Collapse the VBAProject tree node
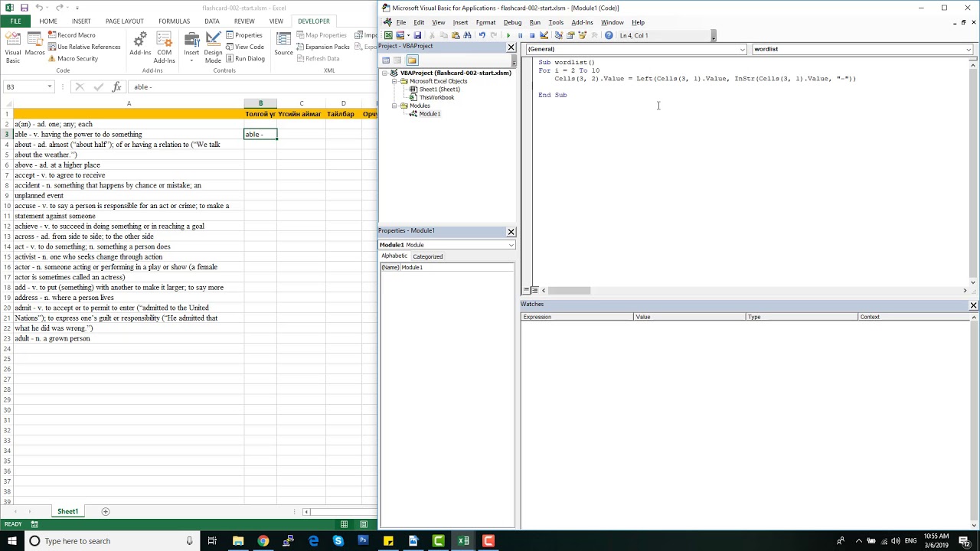980x551 pixels. click(x=385, y=73)
